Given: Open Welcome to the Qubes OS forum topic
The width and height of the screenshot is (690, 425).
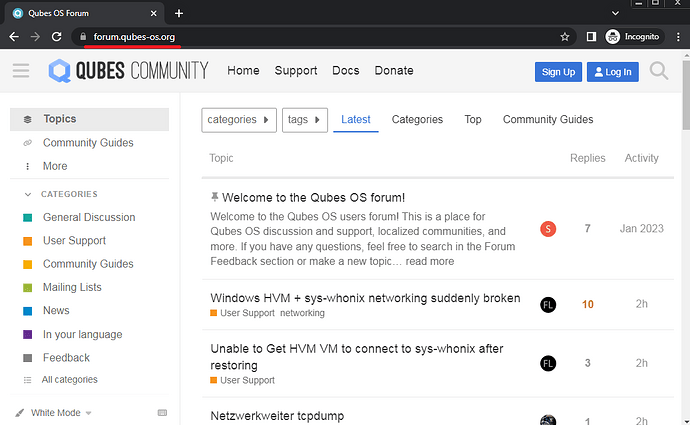Looking at the screenshot, I should coord(313,198).
